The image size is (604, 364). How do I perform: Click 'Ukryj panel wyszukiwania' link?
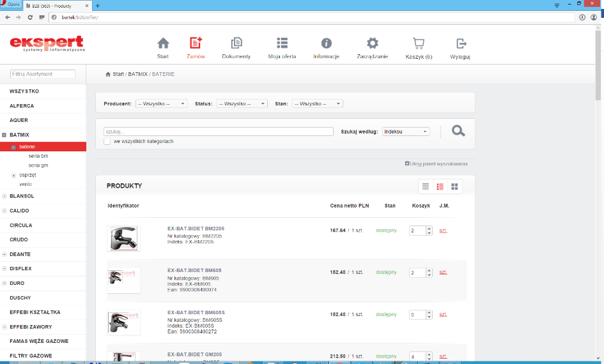click(x=436, y=163)
